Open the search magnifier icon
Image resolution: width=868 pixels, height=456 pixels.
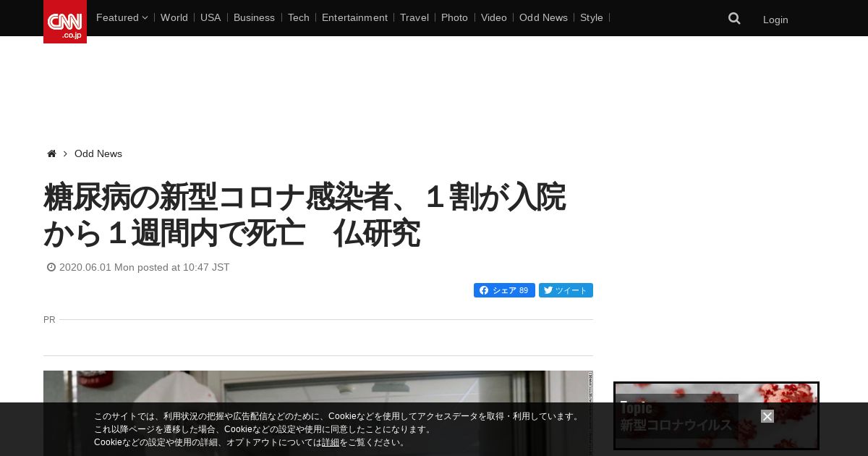[734, 18]
